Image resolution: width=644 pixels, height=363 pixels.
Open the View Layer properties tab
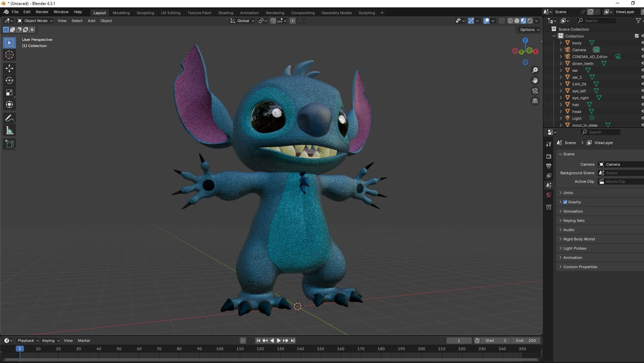coord(549,175)
